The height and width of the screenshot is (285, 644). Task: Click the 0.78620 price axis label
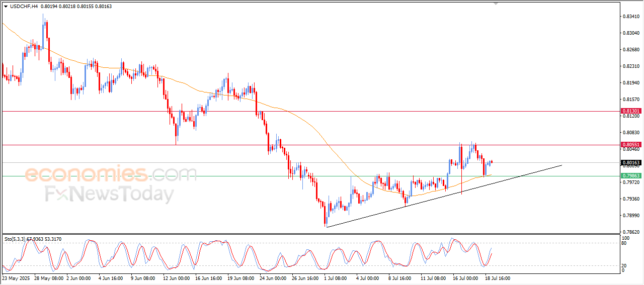[x=631, y=232]
